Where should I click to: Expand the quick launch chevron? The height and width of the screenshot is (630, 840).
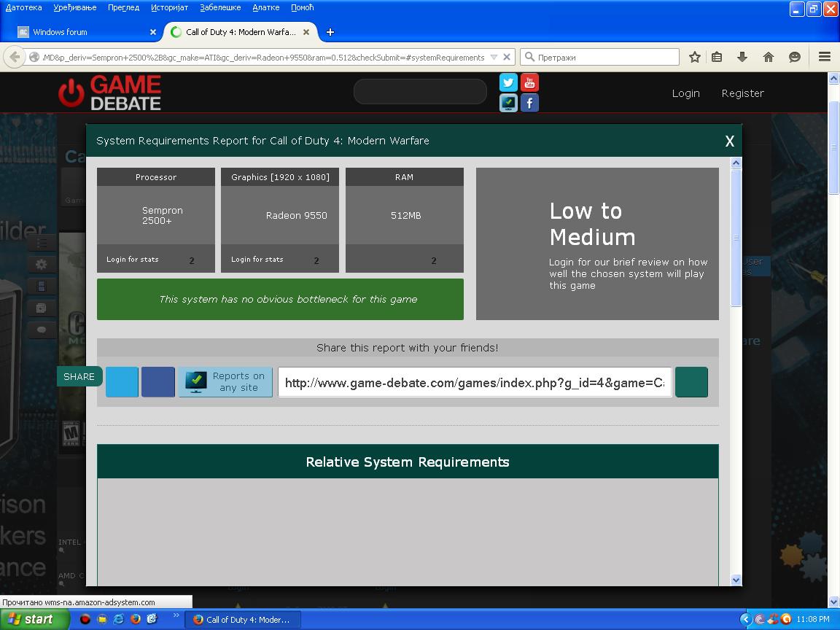176,615
